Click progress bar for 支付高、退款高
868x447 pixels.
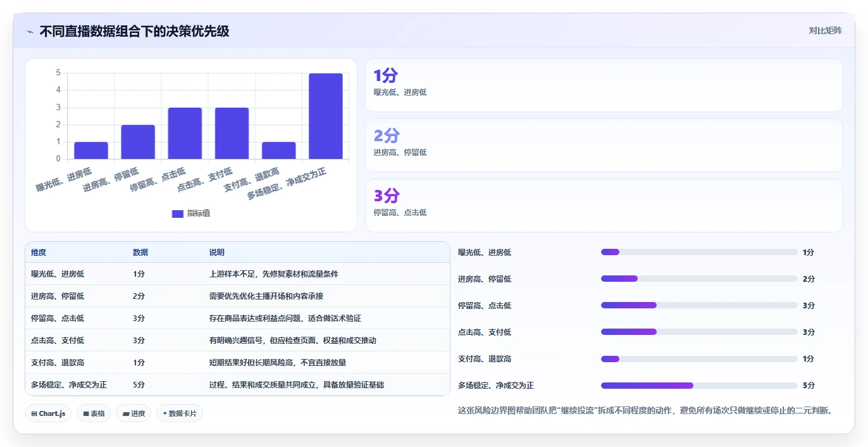point(699,359)
